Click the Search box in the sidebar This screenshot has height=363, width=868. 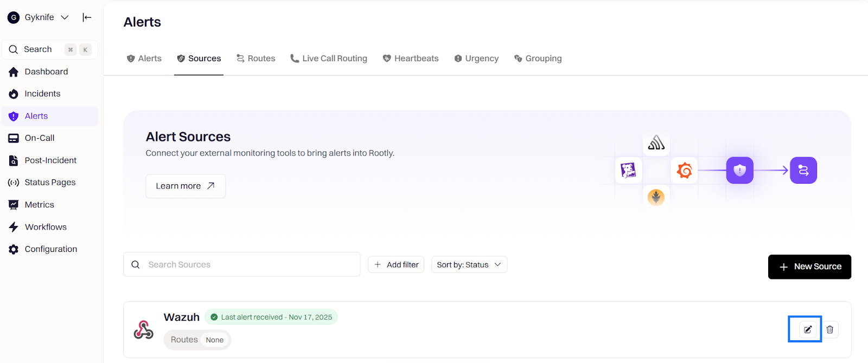pyautogui.click(x=50, y=49)
